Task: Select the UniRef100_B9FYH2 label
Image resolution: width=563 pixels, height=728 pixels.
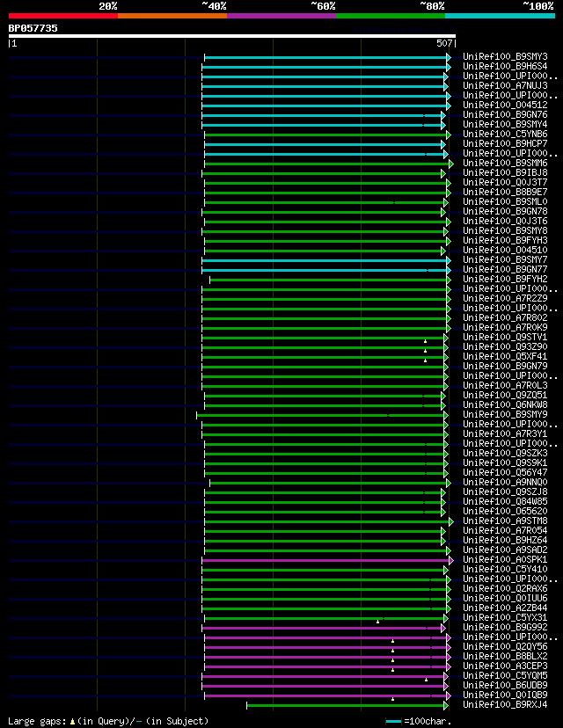Action: point(505,279)
